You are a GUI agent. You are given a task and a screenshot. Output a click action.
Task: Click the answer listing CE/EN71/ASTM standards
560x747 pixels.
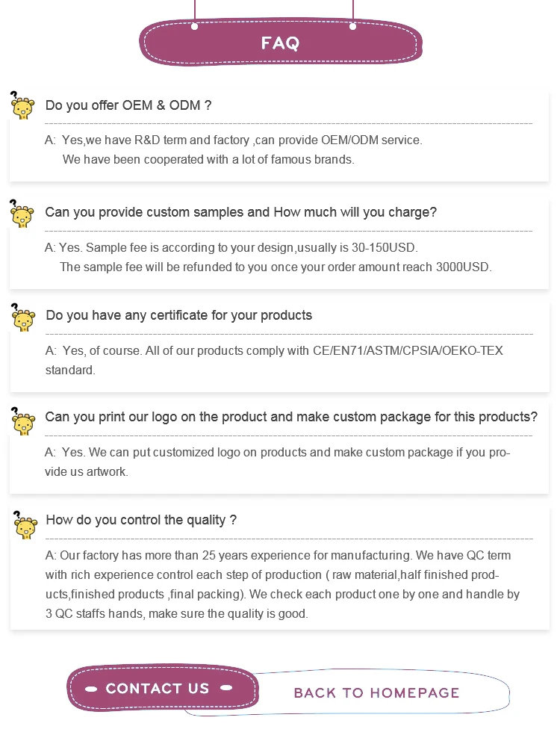[274, 360]
